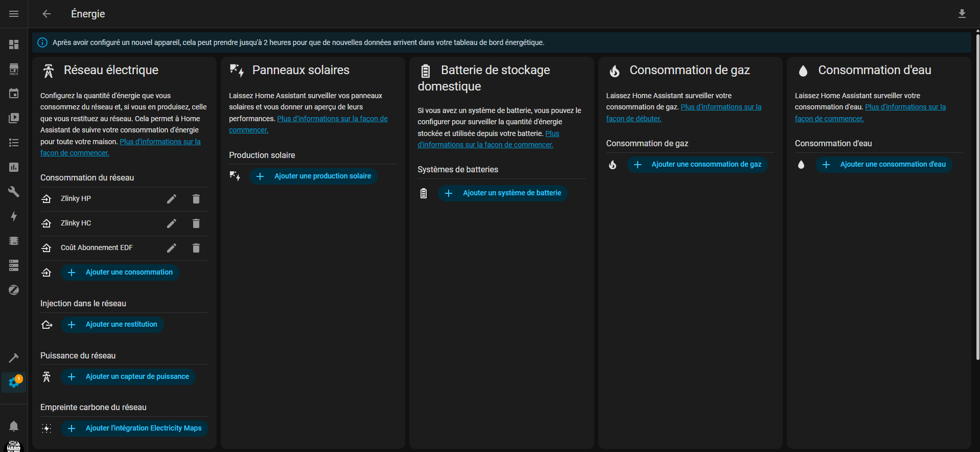Delete the Coût Abonnement EDF entry
Viewport: 980px width, 452px height.
(x=196, y=248)
